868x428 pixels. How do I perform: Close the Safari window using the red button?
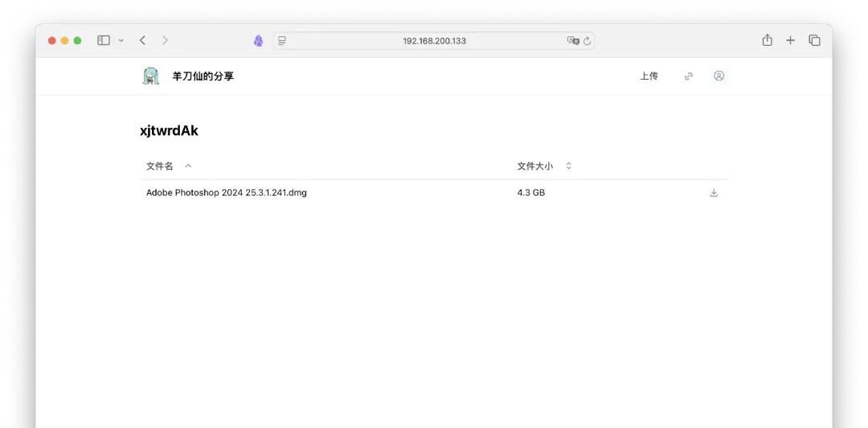pyautogui.click(x=52, y=40)
